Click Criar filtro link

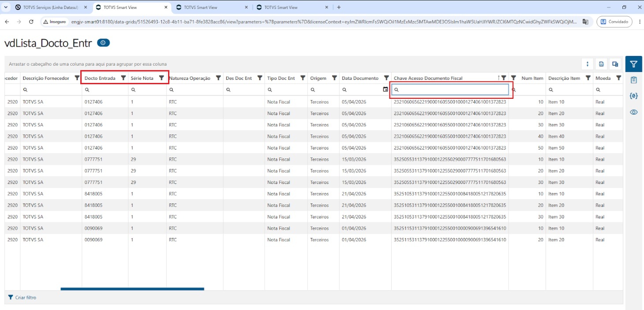click(22, 298)
